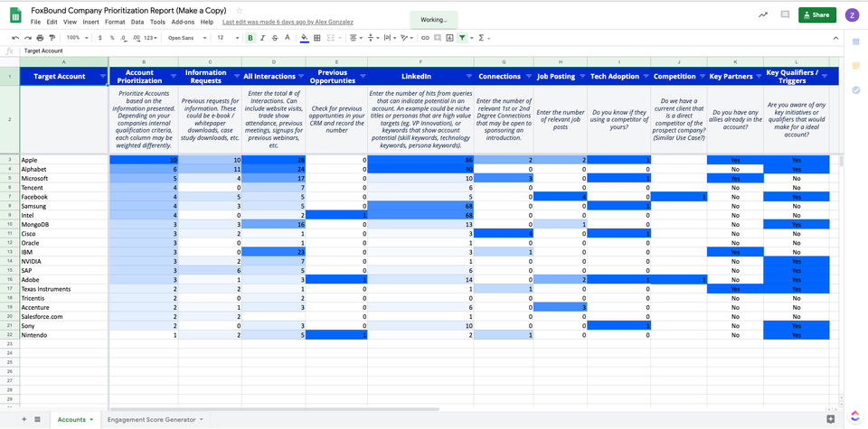The image size is (868, 429).
Task: Click the print icon
Action: 40,38
